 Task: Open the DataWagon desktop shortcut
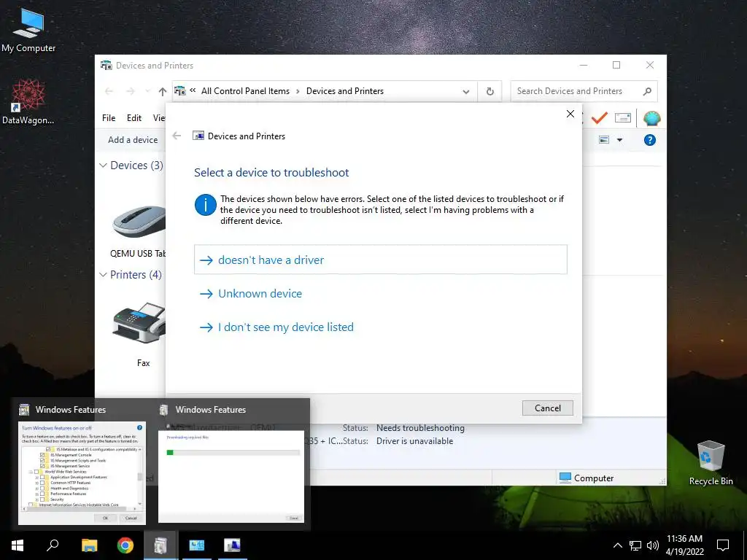click(x=28, y=101)
